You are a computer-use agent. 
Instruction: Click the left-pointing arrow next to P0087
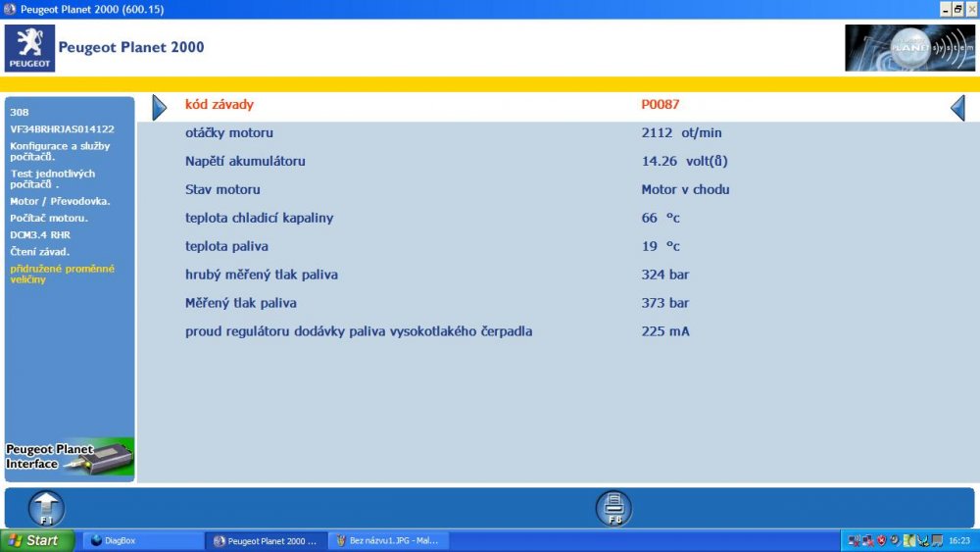(957, 108)
